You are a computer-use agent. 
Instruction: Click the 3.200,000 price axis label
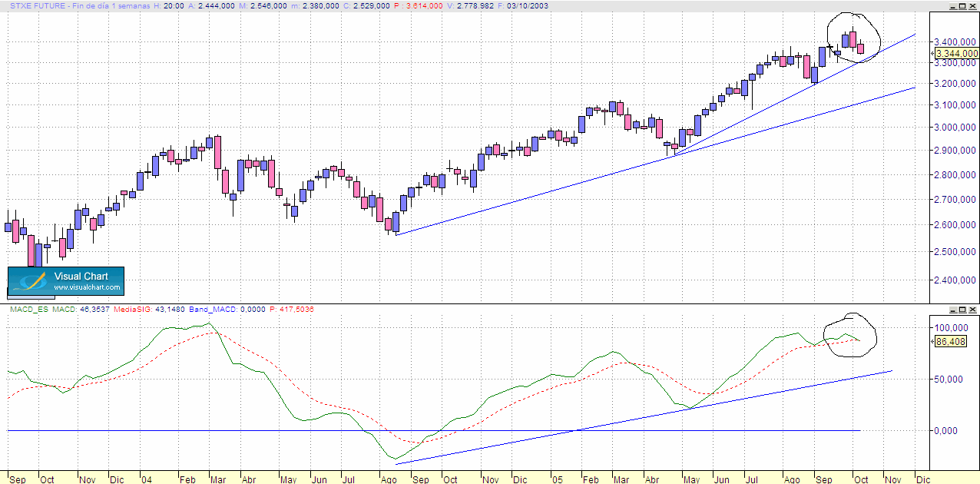coord(955,83)
